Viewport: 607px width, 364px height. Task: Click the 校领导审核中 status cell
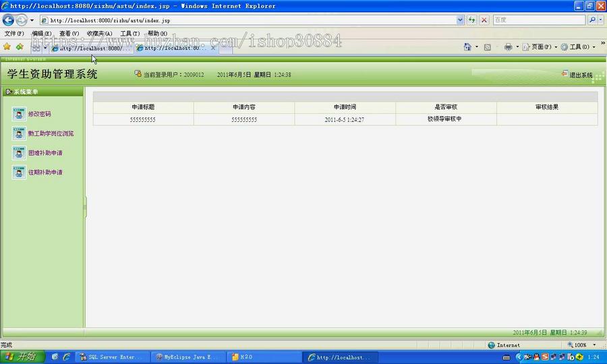tap(444, 119)
